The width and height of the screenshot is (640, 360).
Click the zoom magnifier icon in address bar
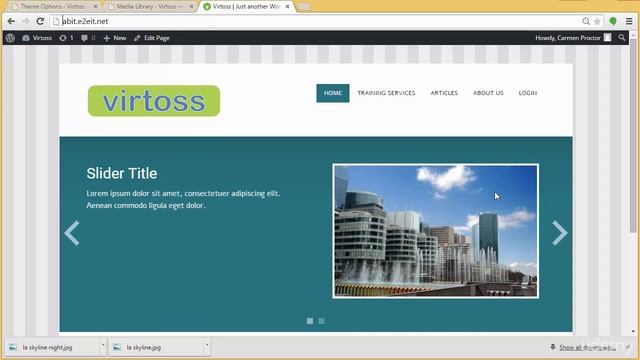586,21
